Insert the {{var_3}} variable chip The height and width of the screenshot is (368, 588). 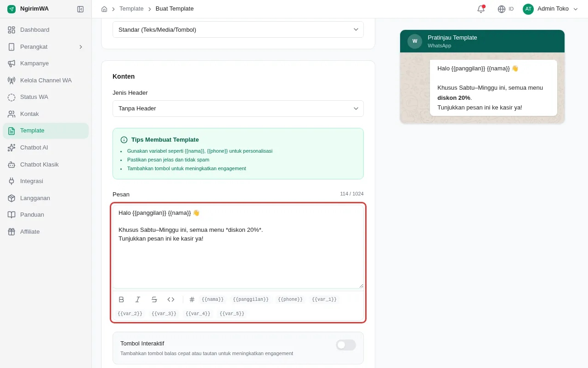pos(164,314)
